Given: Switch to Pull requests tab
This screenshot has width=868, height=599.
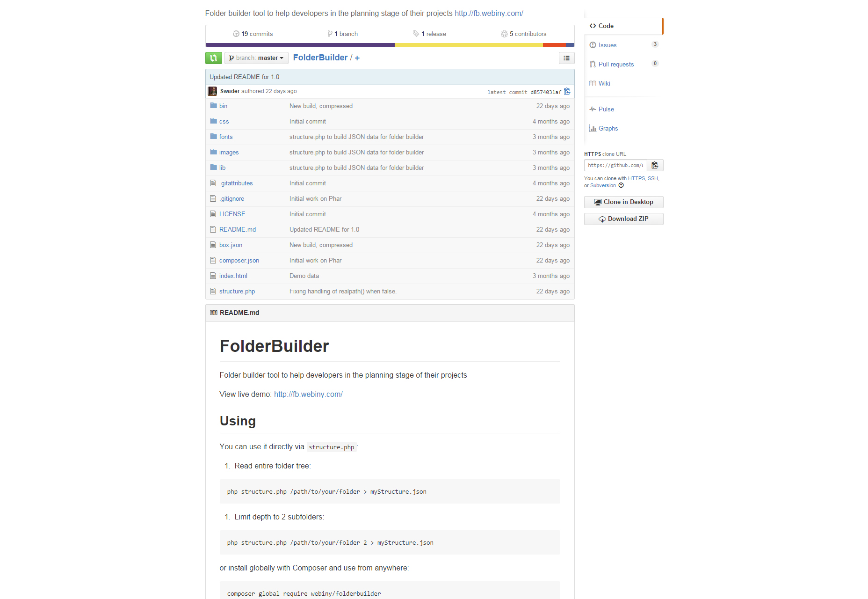Looking at the screenshot, I should (x=616, y=65).
